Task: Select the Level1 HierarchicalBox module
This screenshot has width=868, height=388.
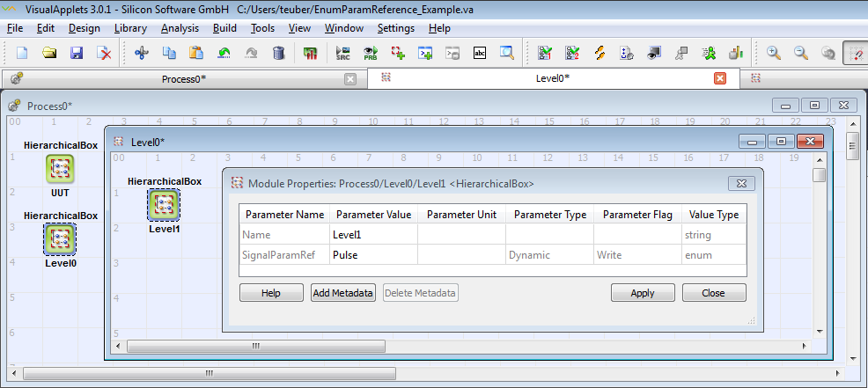Action: 164,205
